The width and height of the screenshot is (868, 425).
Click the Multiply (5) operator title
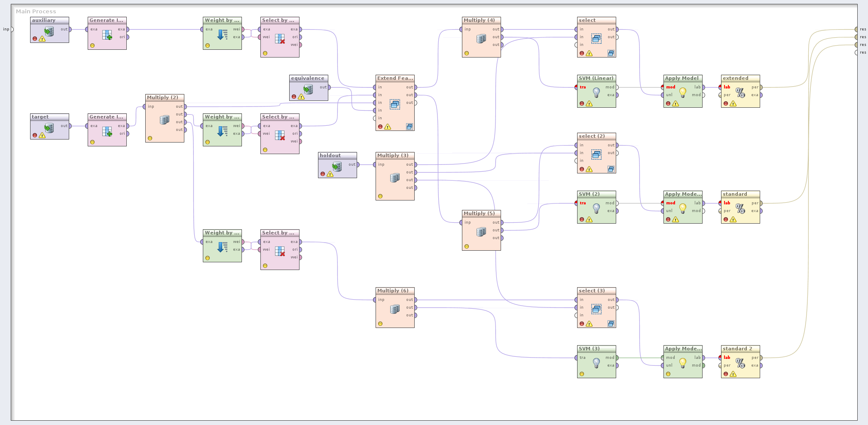point(479,213)
